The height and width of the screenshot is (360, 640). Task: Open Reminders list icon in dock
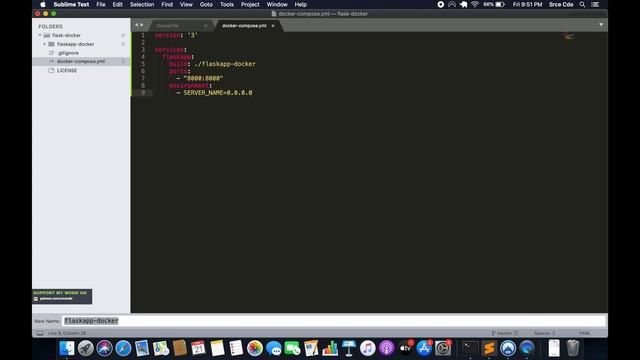pos(236,348)
